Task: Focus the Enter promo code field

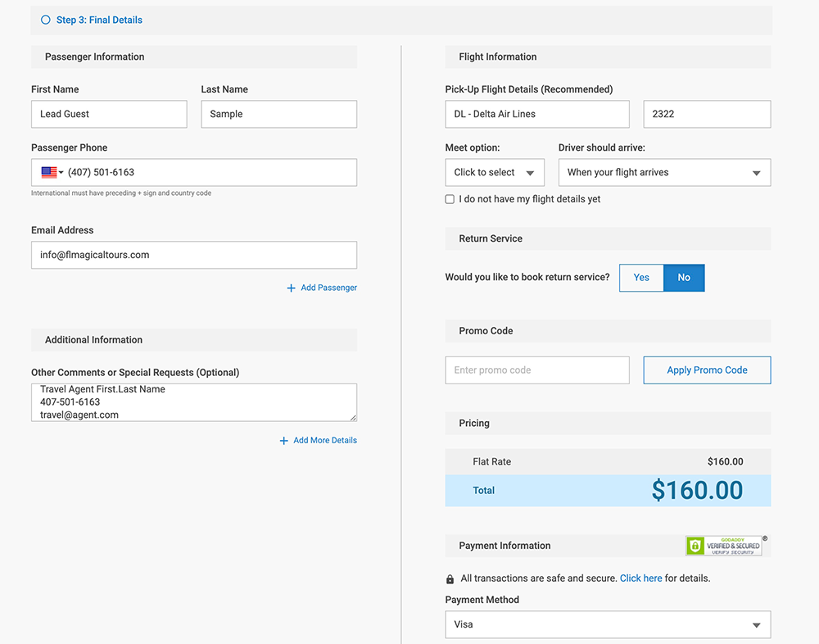Action: tap(537, 370)
